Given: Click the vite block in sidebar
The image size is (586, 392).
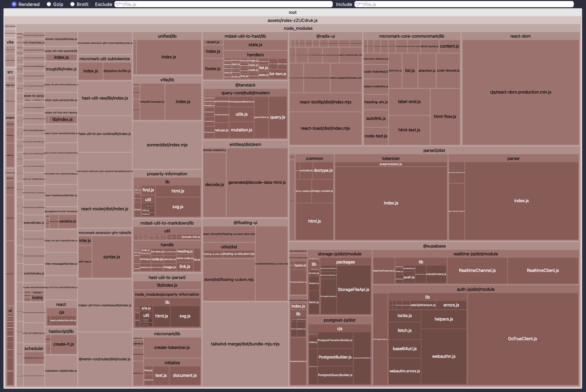Looking at the screenshot, I should coord(10,42).
